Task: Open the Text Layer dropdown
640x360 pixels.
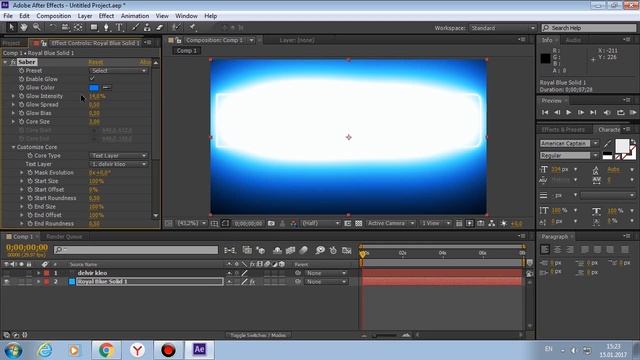Action: [x=118, y=164]
